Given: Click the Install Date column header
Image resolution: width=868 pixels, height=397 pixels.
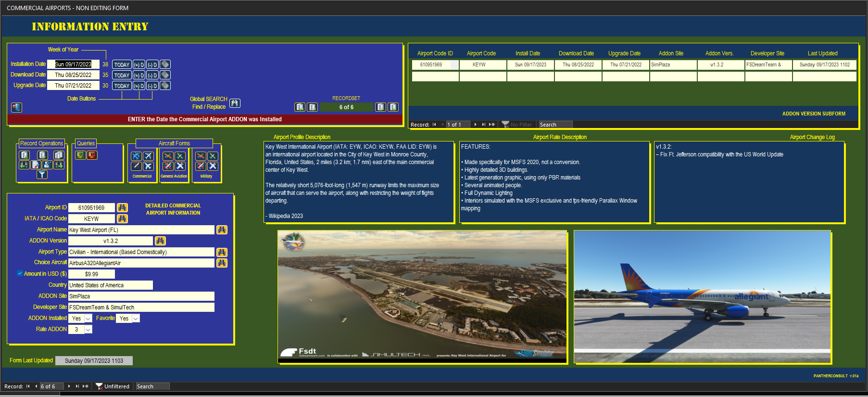Looking at the screenshot, I should pos(528,53).
